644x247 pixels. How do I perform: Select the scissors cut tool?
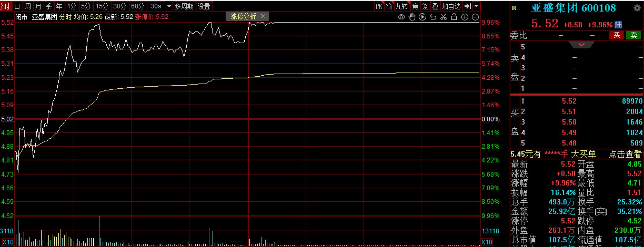pos(444,17)
